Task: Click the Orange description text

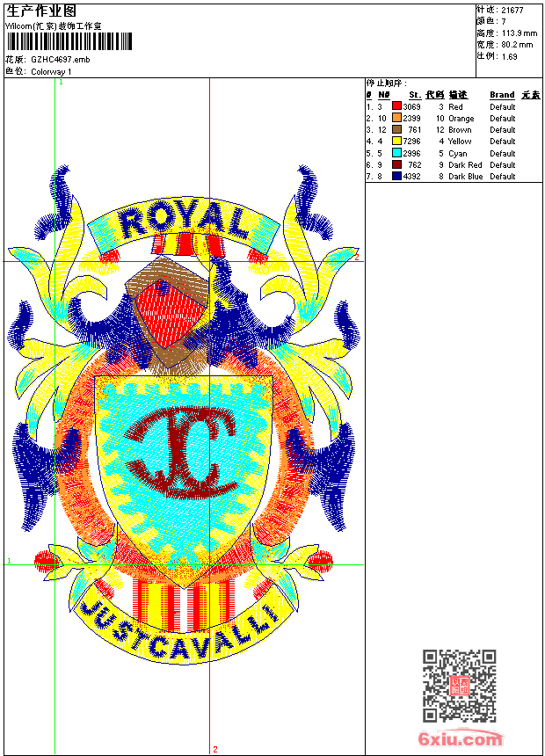Action: click(x=461, y=118)
